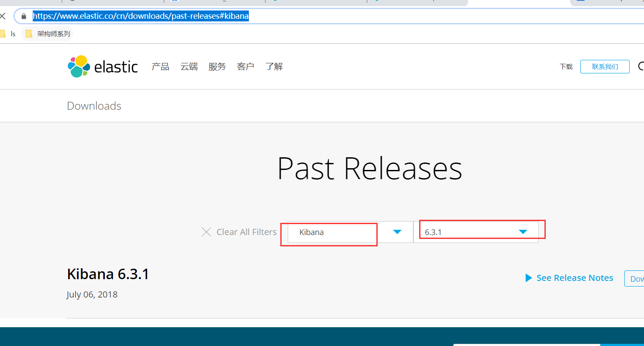The height and width of the screenshot is (346, 644).
Task: Open the 产品 menu
Action: [160, 66]
